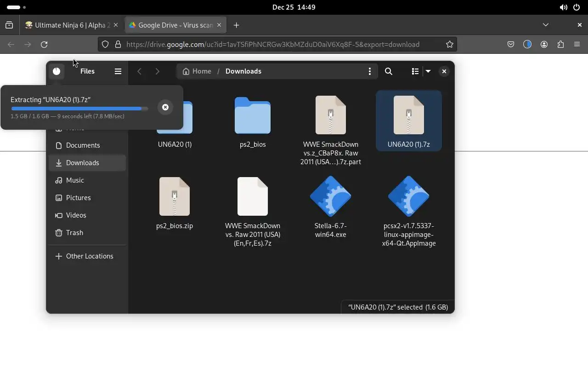The height and width of the screenshot is (368, 588).
Task: Click the blue circular extension icon
Action: 527,45
